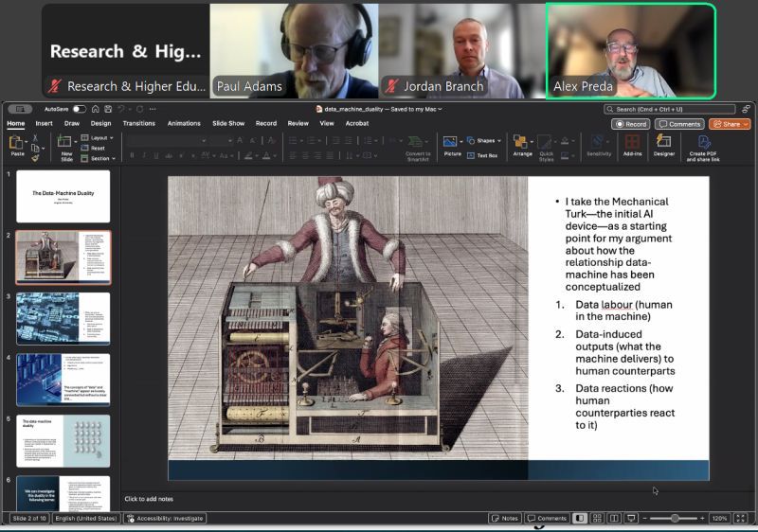Click English (United States) language status

click(x=86, y=519)
